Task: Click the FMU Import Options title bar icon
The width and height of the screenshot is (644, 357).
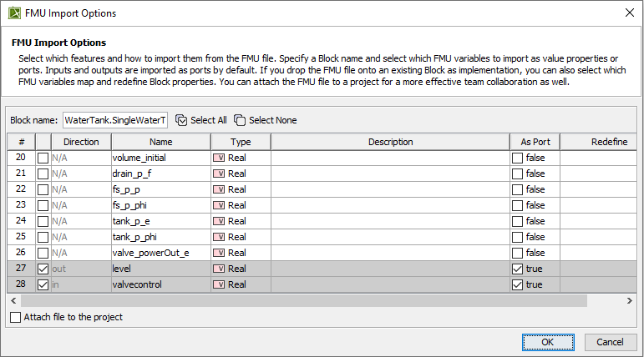Action: [14, 13]
